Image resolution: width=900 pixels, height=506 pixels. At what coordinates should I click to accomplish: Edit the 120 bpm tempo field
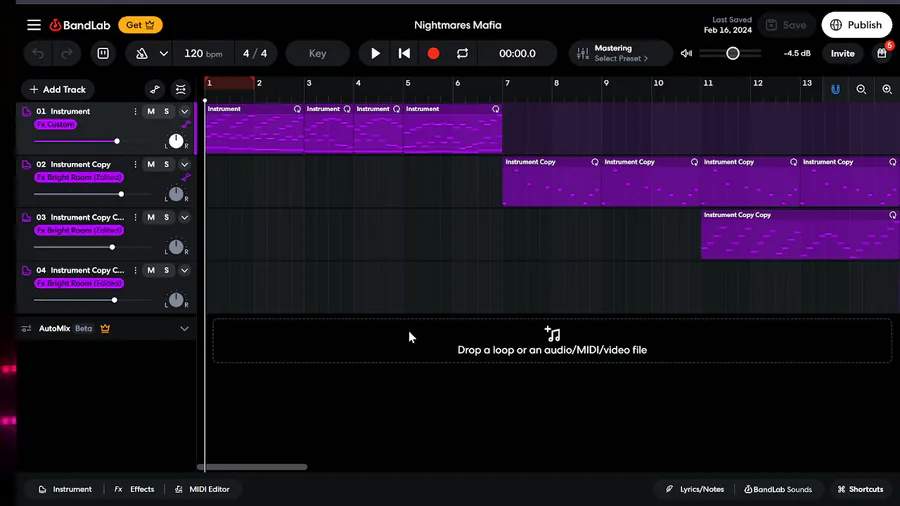pyautogui.click(x=203, y=53)
